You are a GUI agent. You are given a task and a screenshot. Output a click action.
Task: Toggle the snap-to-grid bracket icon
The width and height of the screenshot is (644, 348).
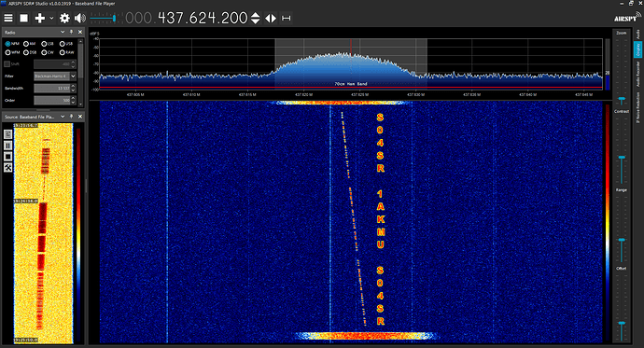pos(287,18)
